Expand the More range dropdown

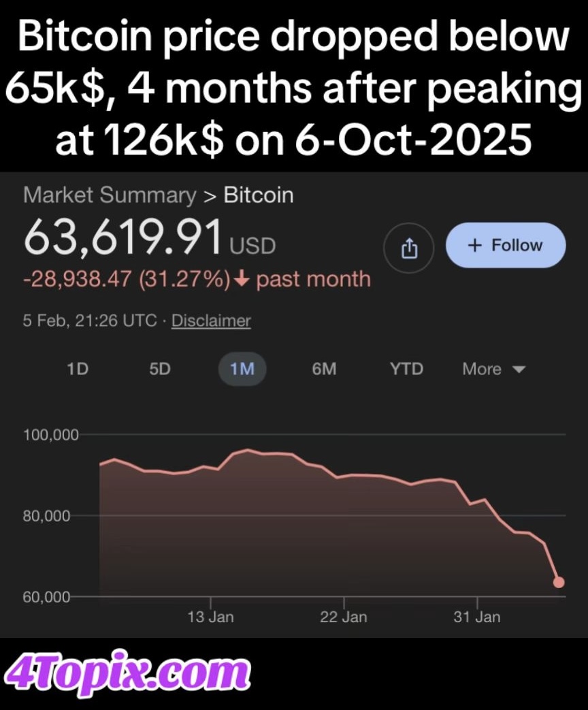(493, 369)
